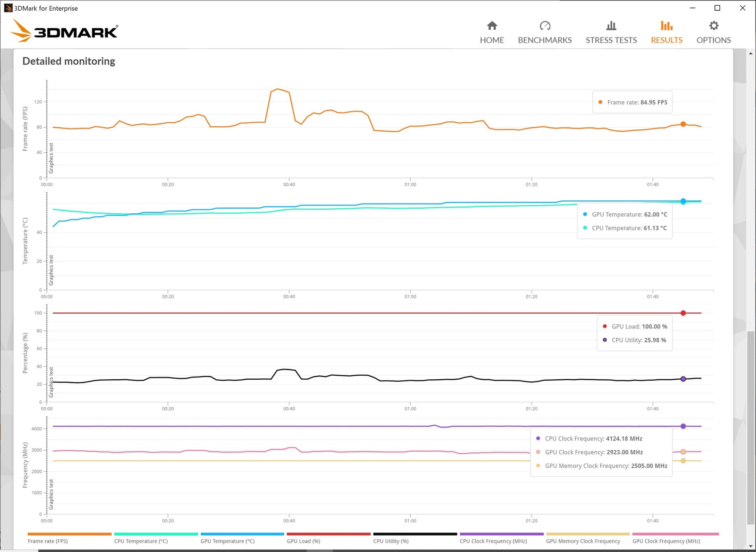756x552 pixels.
Task: Toggle the Frame rate (FPS) legend series
Action: pos(48,541)
